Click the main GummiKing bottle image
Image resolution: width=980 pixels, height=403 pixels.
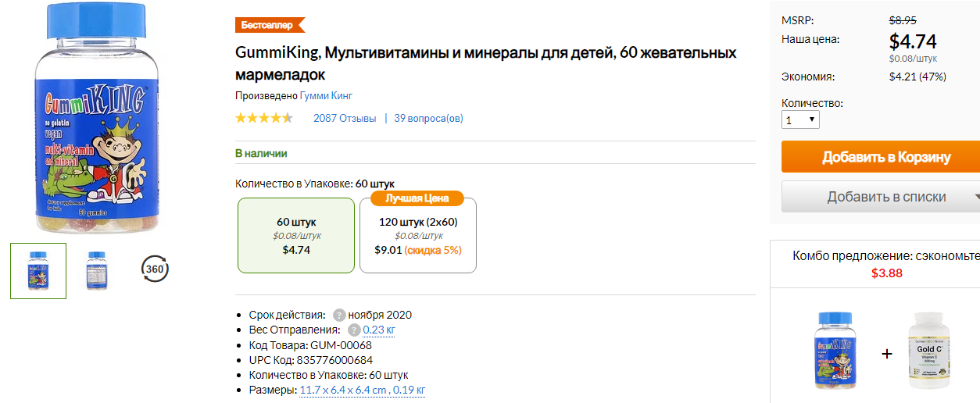pos(91,117)
